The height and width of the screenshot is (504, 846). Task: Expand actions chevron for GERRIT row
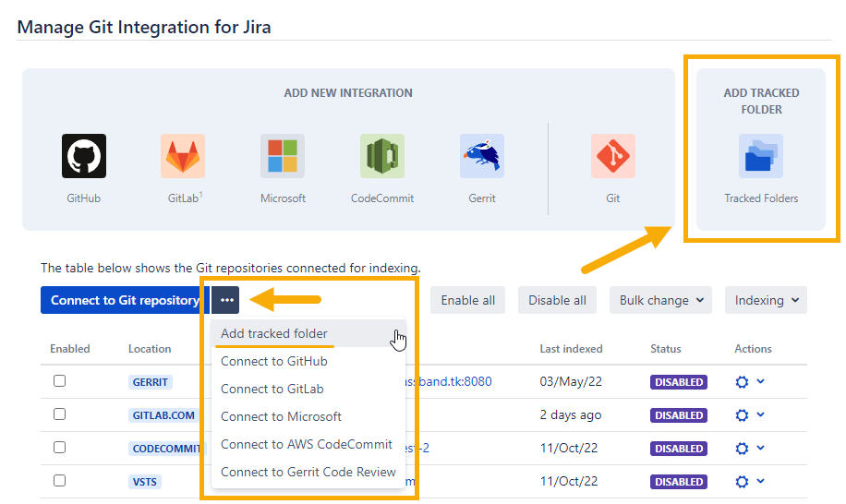(761, 381)
